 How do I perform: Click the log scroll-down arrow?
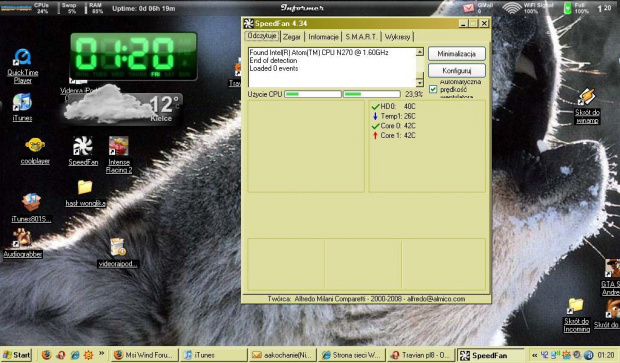pyautogui.click(x=420, y=83)
